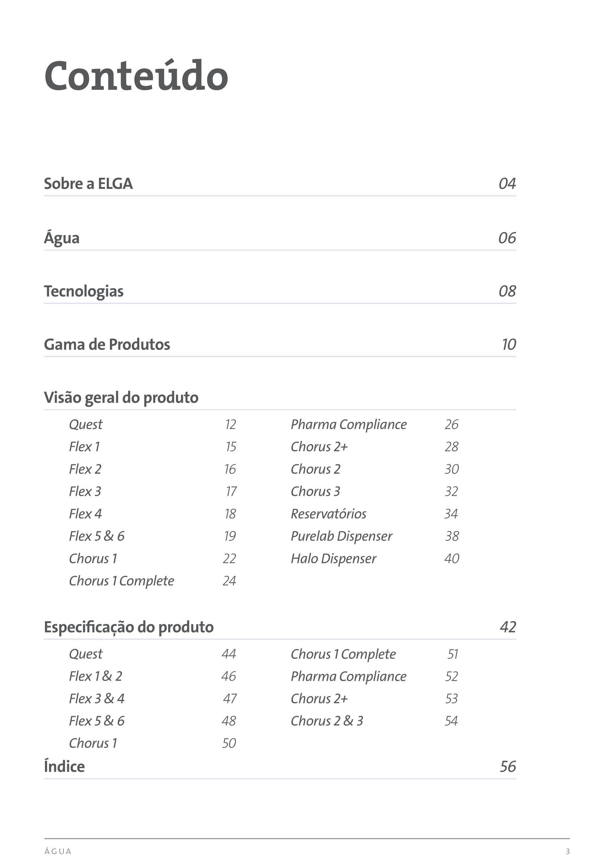This screenshot has height=868, width=614.
Task: Select the Reservatórios entry
Action: (375, 514)
